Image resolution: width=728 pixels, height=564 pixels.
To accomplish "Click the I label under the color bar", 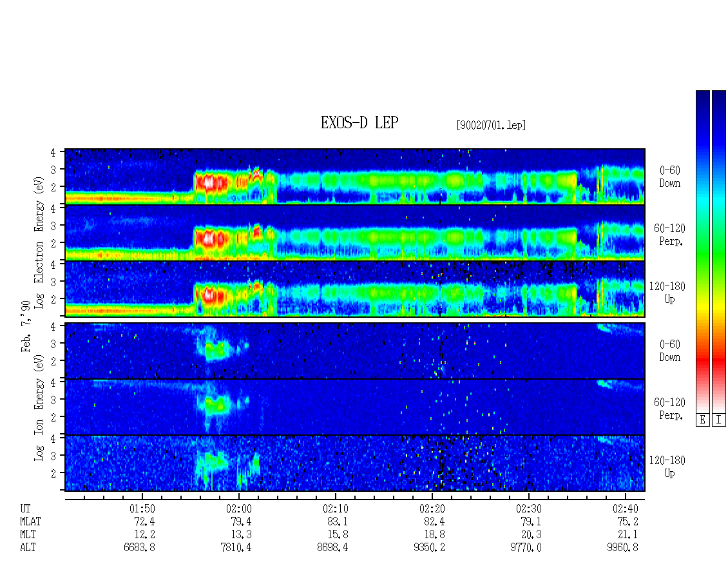I will [x=719, y=420].
